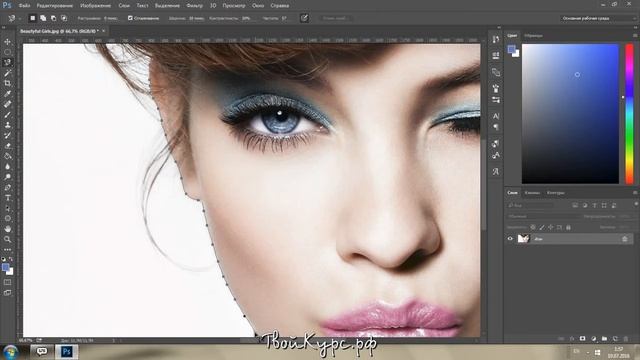The width and height of the screenshot is (640, 360).
Task: Toggle layer filtering switch
Action: pyautogui.click(x=636, y=204)
